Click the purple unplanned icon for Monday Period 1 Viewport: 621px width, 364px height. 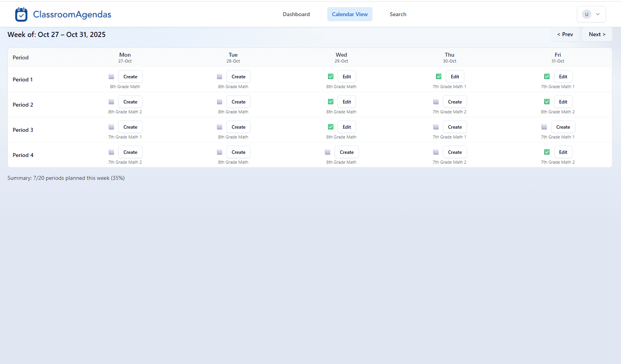click(111, 77)
